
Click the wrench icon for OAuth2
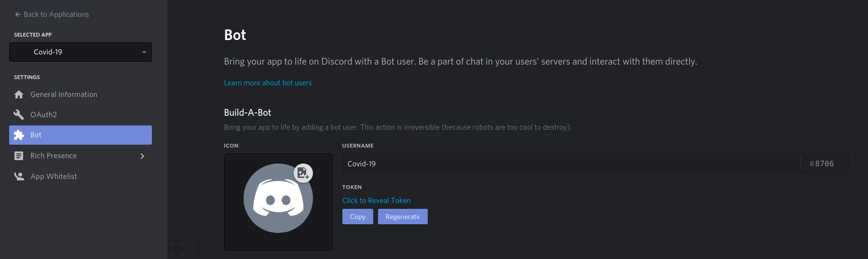(x=19, y=115)
